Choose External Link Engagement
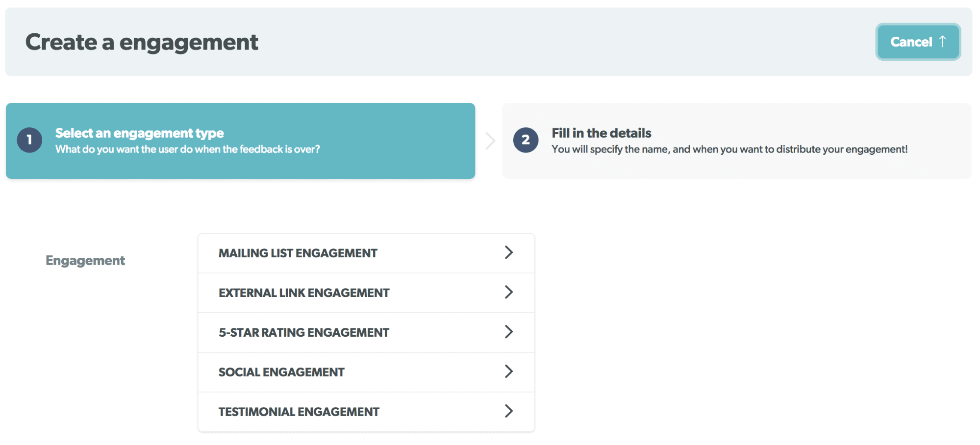 pos(366,293)
